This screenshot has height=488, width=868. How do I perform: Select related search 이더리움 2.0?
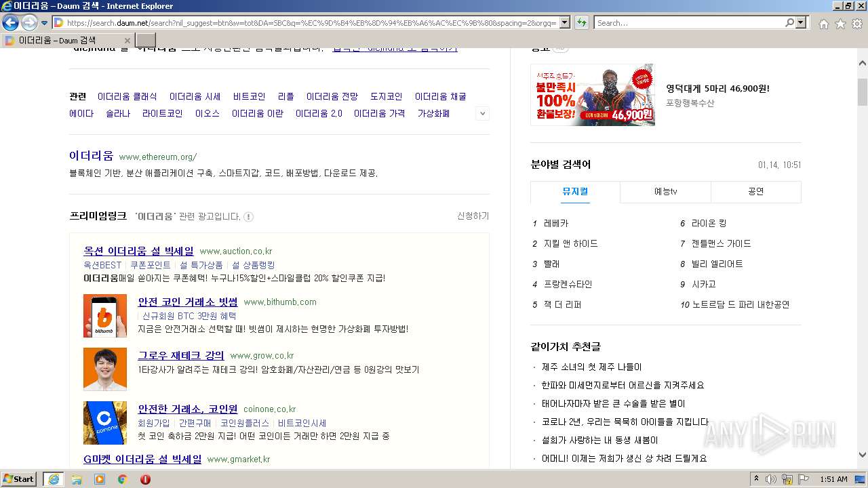(x=319, y=114)
